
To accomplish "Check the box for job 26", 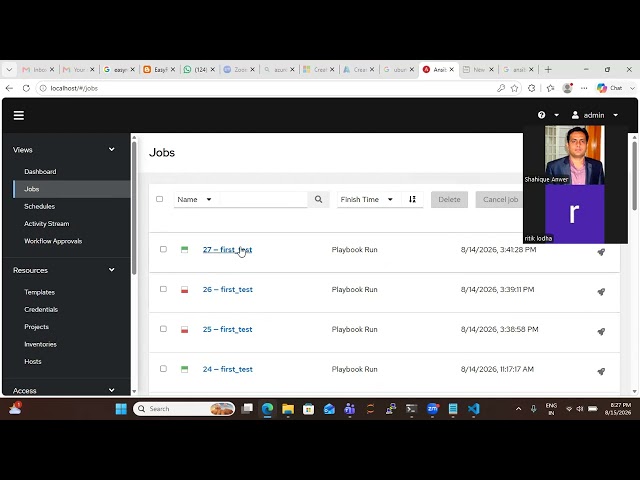I will click(163, 289).
